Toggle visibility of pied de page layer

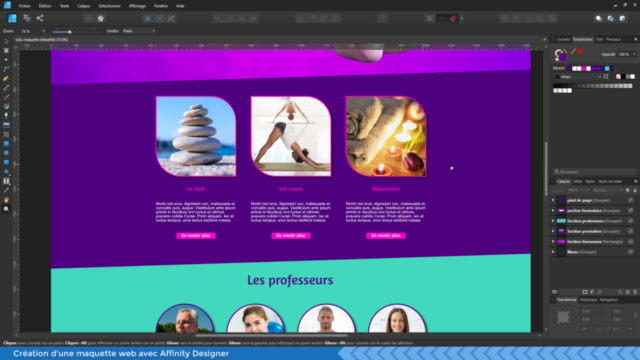(631, 200)
